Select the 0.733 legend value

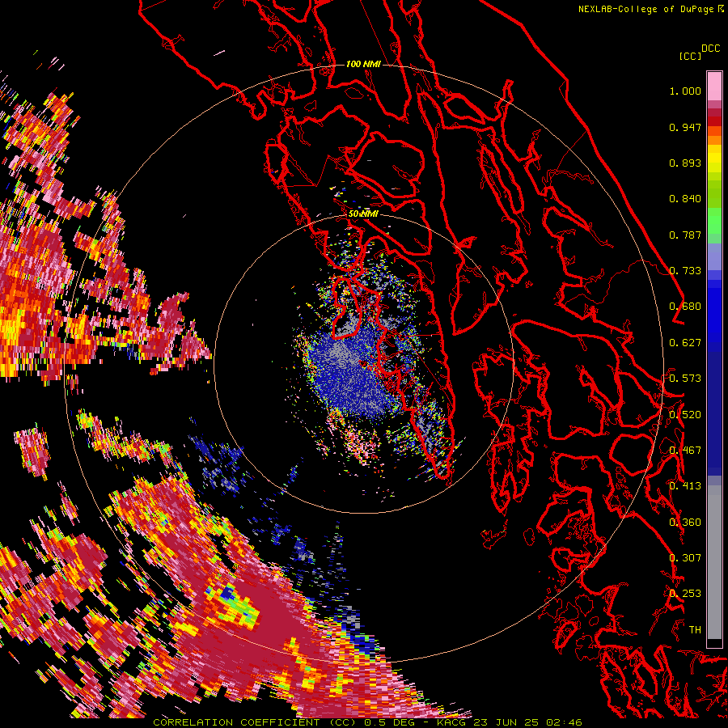(685, 271)
